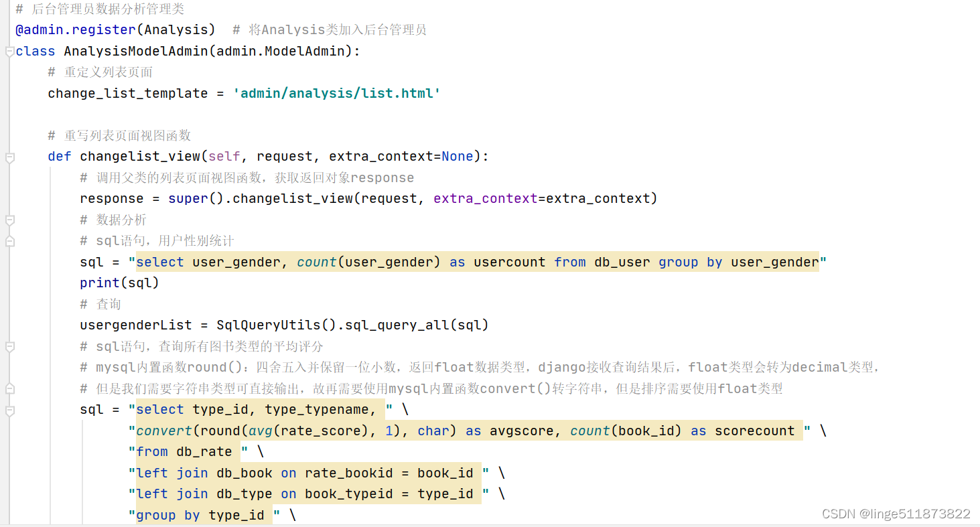Click the comment '# 将Analysis类加入后台管理员'

pos(330,30)
